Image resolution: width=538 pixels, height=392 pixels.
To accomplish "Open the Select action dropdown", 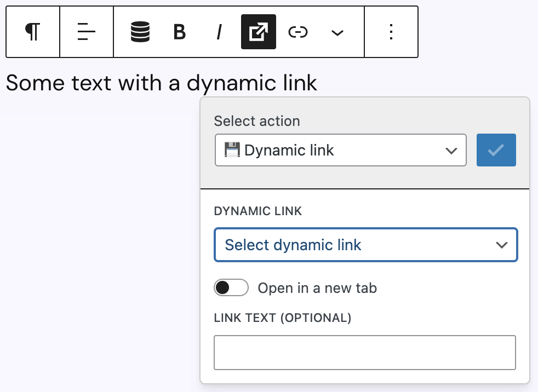I will tap(340, 150).
